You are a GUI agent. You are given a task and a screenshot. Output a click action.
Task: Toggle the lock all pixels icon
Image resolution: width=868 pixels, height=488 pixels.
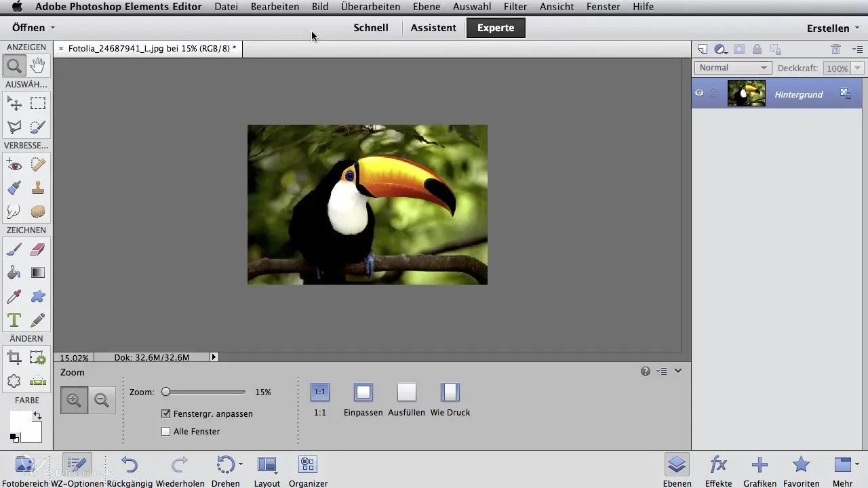757,49
